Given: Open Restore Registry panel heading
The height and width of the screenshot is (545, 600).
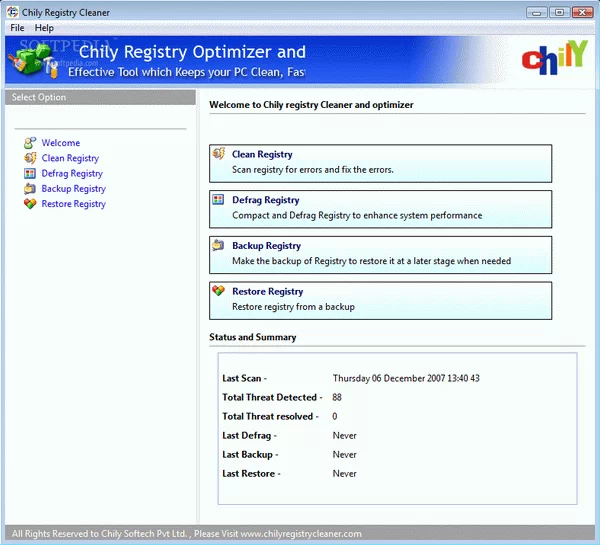Looking at the screenshot, I should tap(267, 292).
